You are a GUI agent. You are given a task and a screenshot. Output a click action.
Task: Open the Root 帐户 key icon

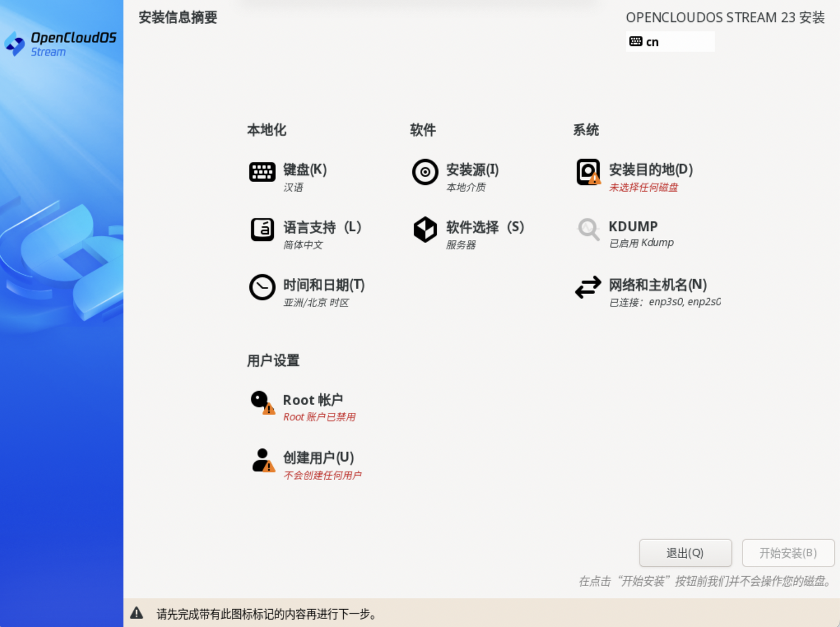262,402
